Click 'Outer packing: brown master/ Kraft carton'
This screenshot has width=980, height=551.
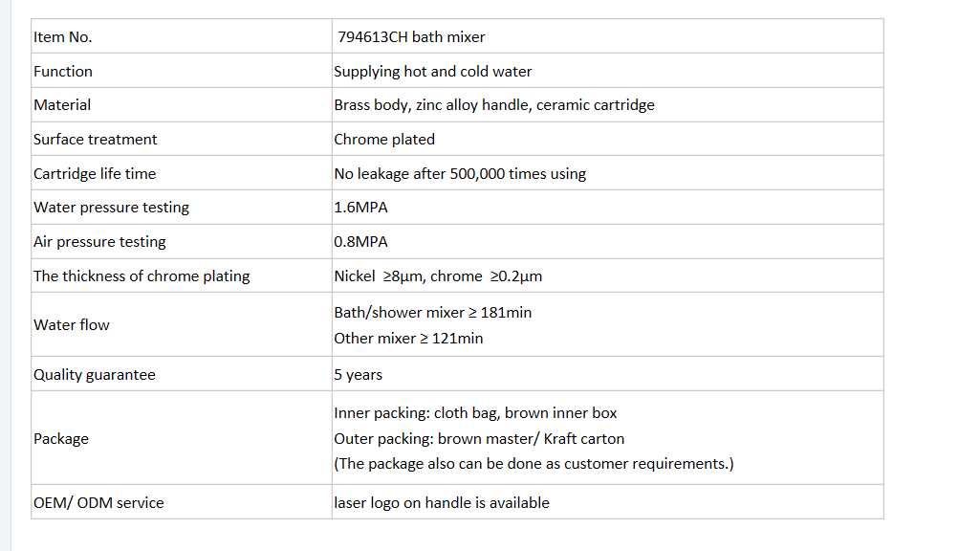[479, 439]
